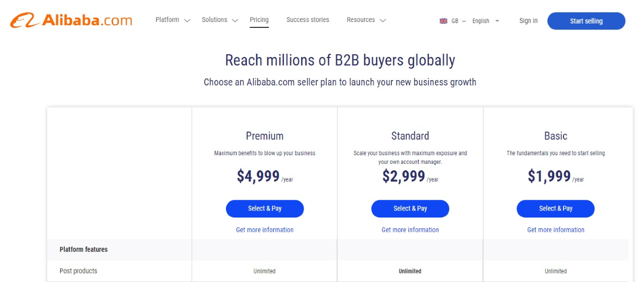Viewport: 644px width, 282px height.
Task: Click the GB region label
Action: [455, 21]
